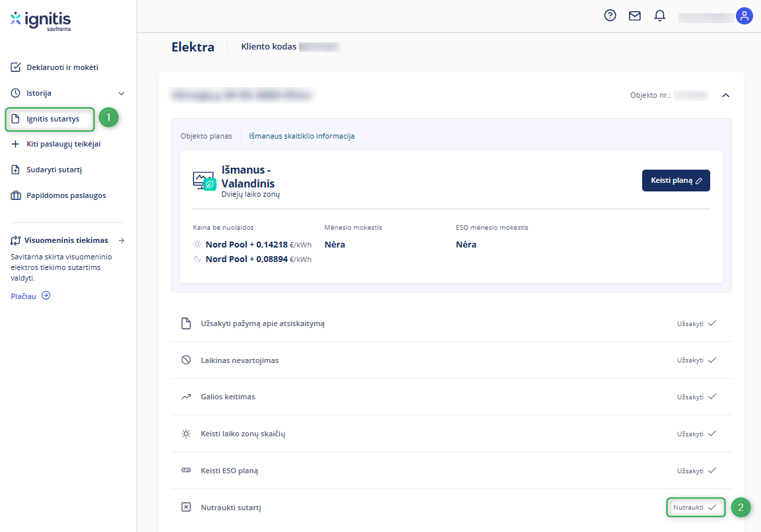The height and width of the screenshot is (532, 761).
Task: Open Deklaruoti ir mokėti in the sidebar
Action: pos(62,67)
